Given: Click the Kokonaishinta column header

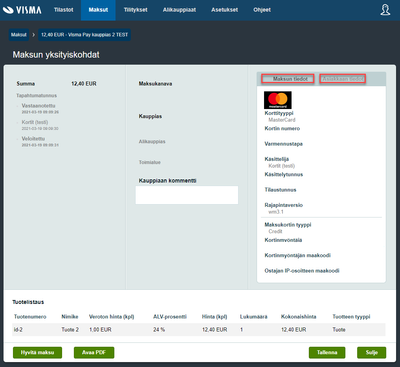Looking at the screenshot, I should pyautogui.click(x=299, y=317).
